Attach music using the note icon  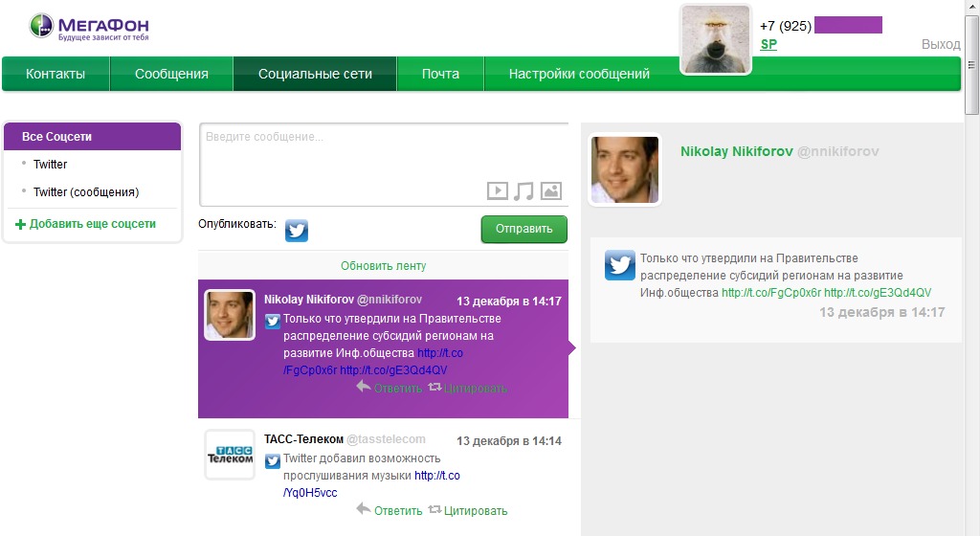(523, 190)
